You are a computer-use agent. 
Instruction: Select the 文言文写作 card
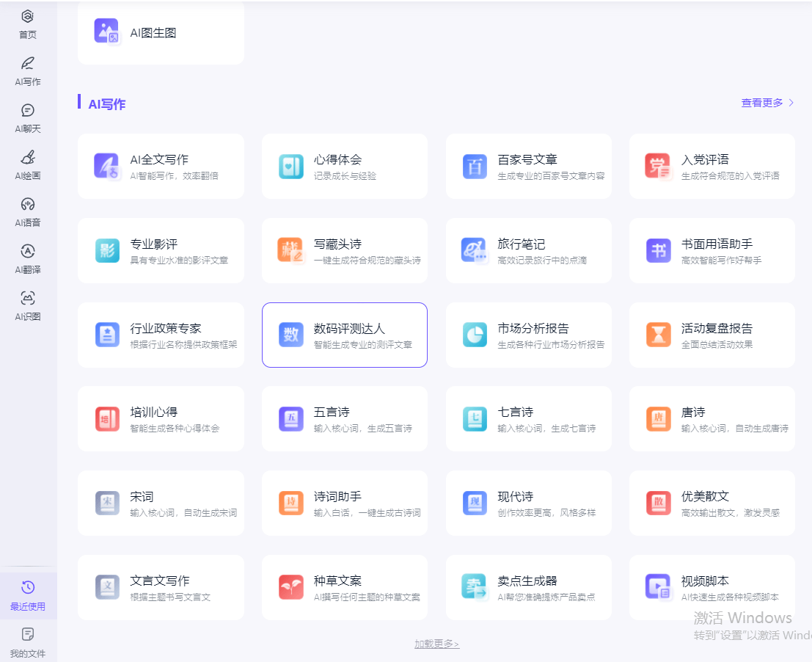click(160, 587)
